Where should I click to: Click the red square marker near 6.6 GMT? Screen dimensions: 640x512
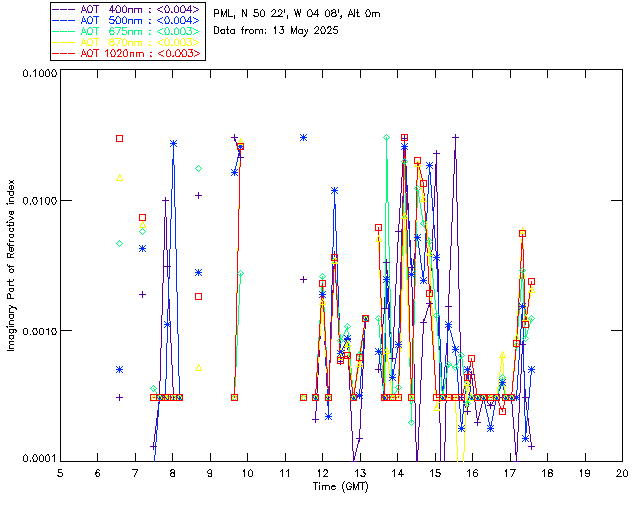(120, 138)
